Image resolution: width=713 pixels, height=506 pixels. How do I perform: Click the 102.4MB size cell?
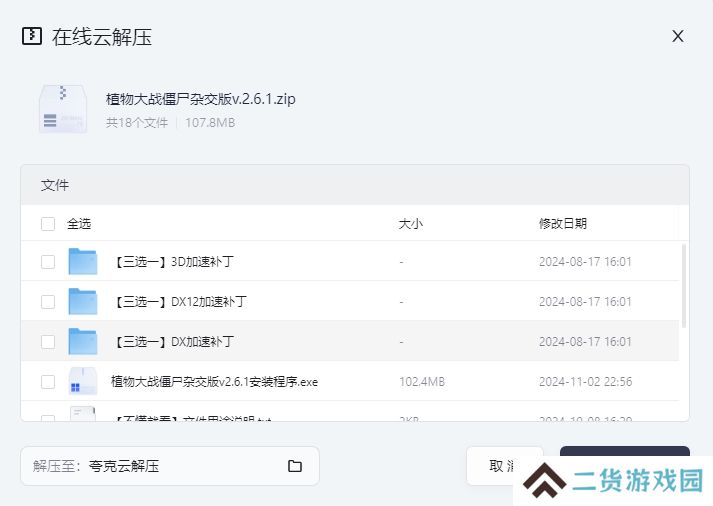click(422, 382)
